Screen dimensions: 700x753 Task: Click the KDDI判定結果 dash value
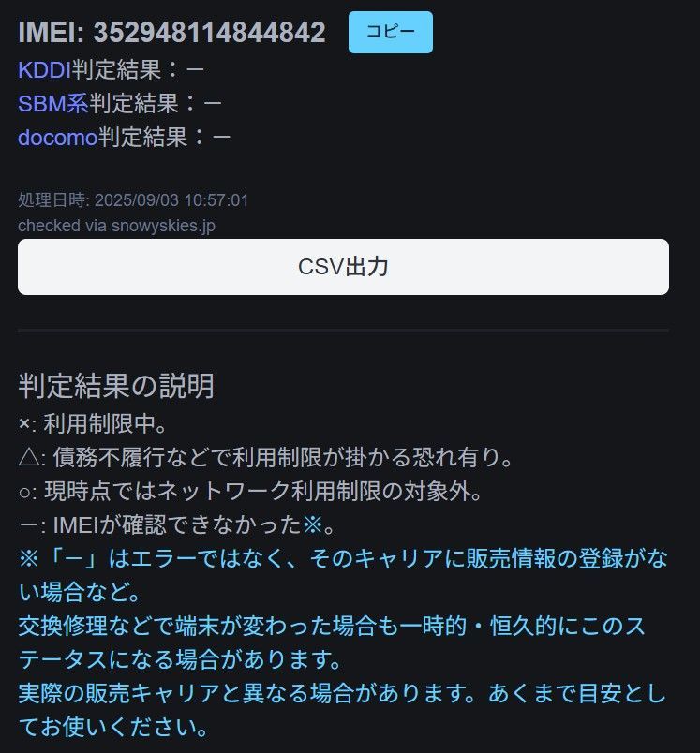coord(195,70)
